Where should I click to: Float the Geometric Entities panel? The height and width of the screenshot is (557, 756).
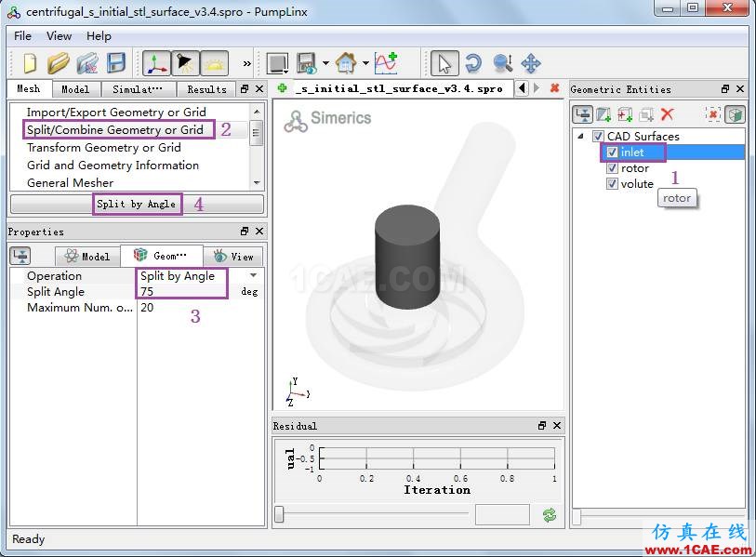[725, 88]
